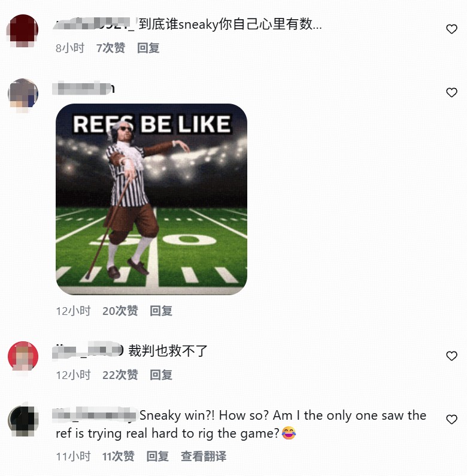Open dark red avatar of first commenter

[23, 29]
